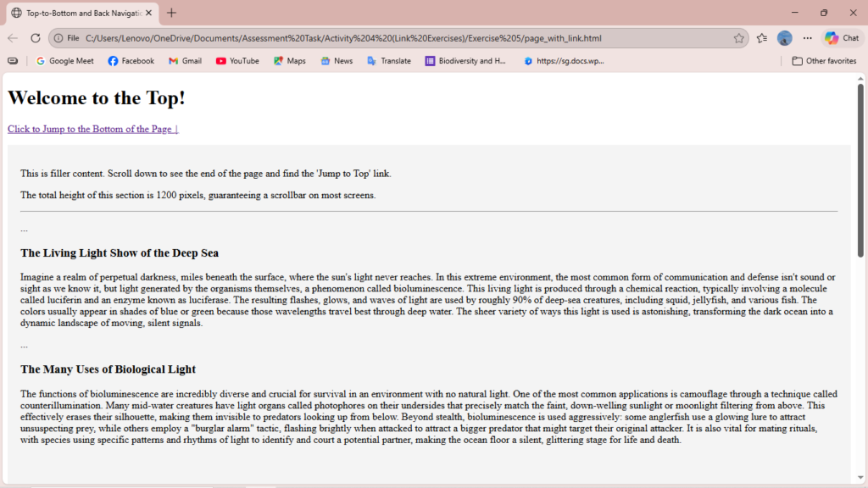Open the Facebook bookmark

[x=131, y=61]
